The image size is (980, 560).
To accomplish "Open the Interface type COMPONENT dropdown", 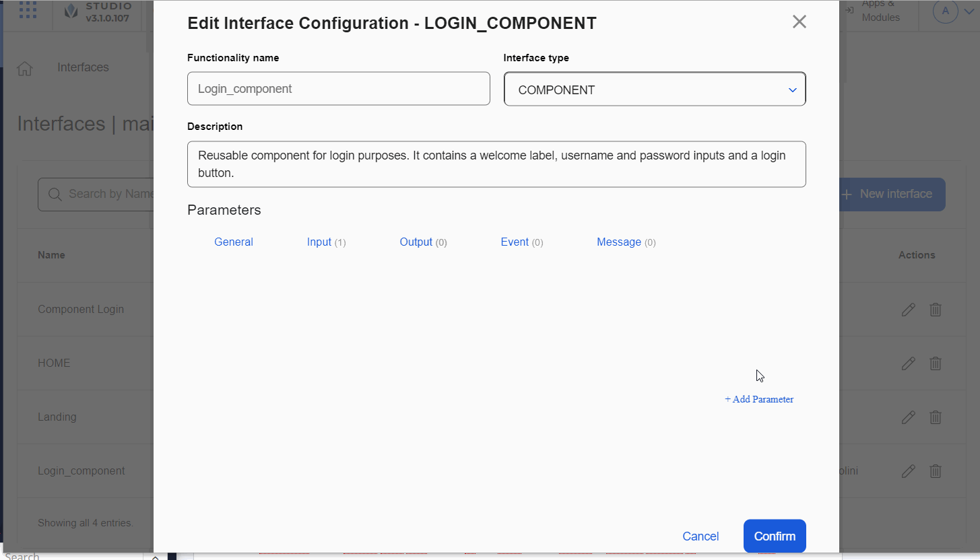I will point(654,90).
